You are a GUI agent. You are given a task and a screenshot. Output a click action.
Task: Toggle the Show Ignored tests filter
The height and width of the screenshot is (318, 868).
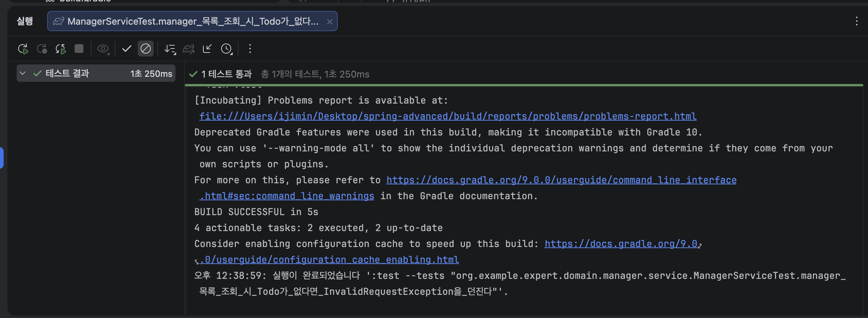pos(146,49)
